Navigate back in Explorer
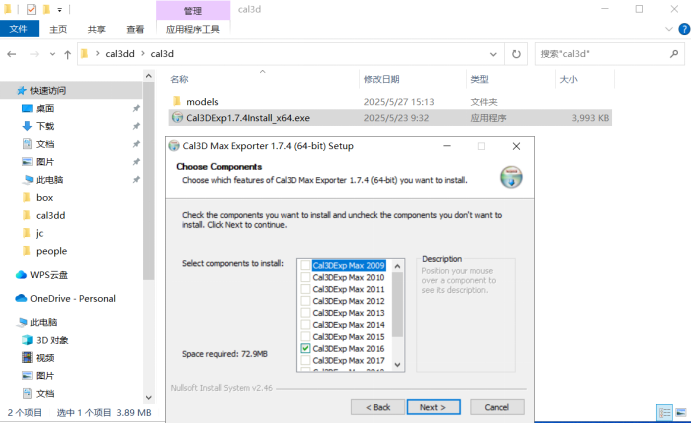This screenshot has height=424, width=692. coord(12,54)
